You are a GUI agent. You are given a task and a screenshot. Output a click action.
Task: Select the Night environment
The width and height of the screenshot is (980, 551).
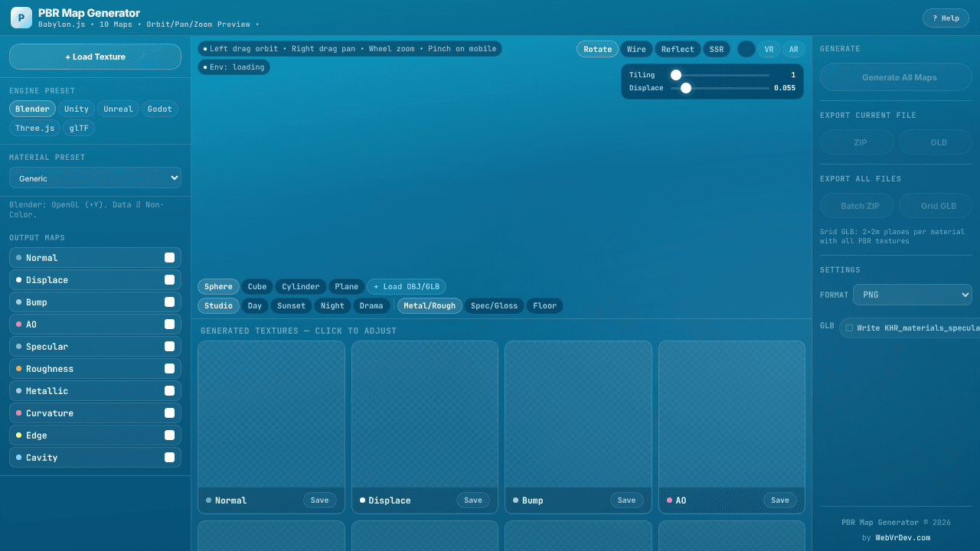(x=332, y=305)
